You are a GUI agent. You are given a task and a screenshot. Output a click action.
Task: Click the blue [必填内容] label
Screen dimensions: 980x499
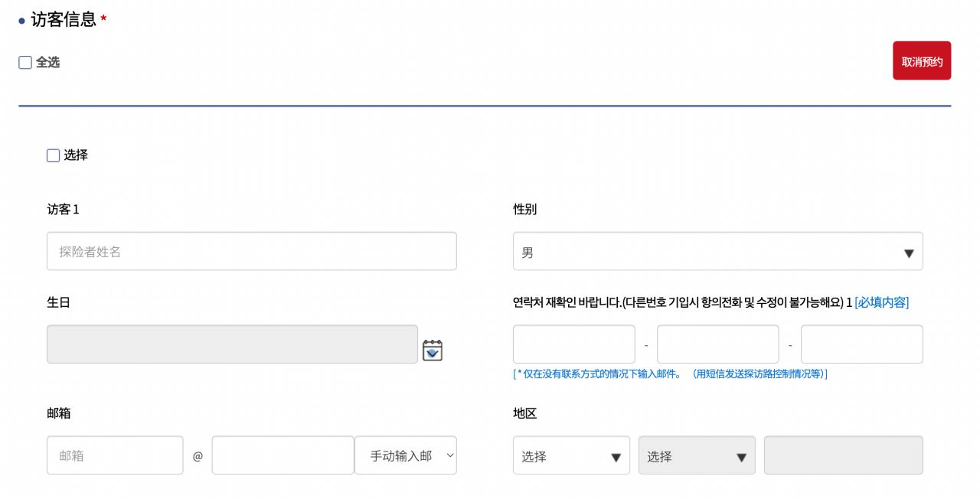tap(881, 302)
